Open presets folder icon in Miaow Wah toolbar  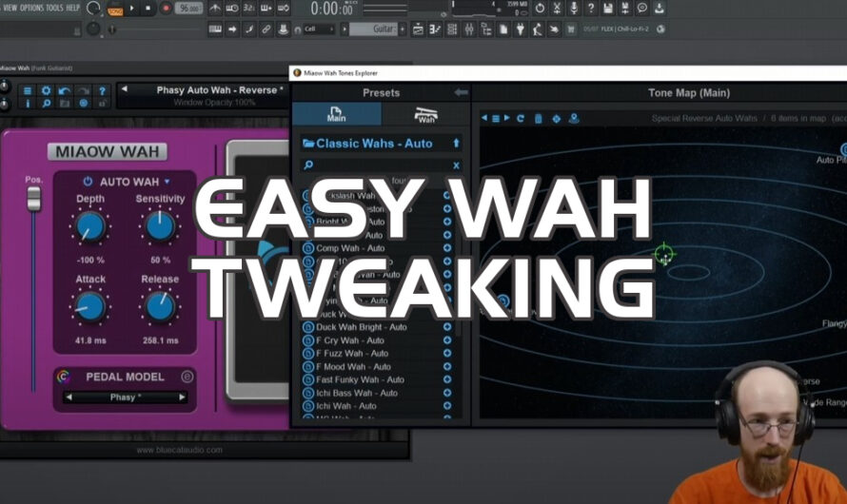pos(65,103)
